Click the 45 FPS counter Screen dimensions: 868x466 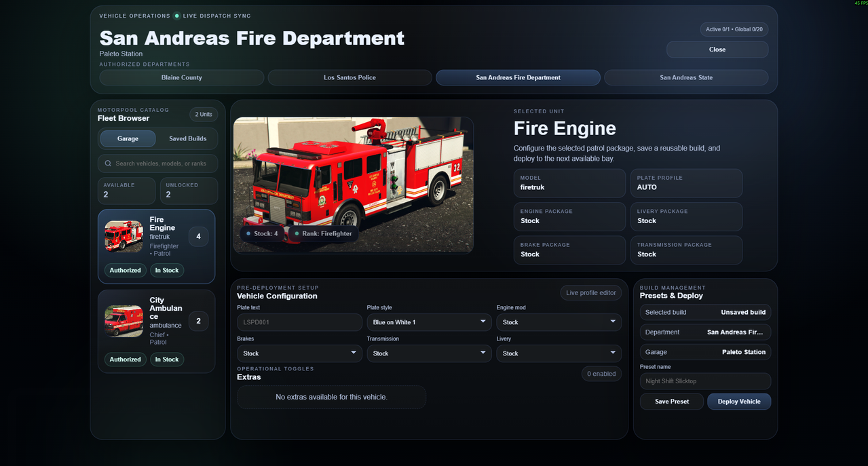tap(861, 3)
